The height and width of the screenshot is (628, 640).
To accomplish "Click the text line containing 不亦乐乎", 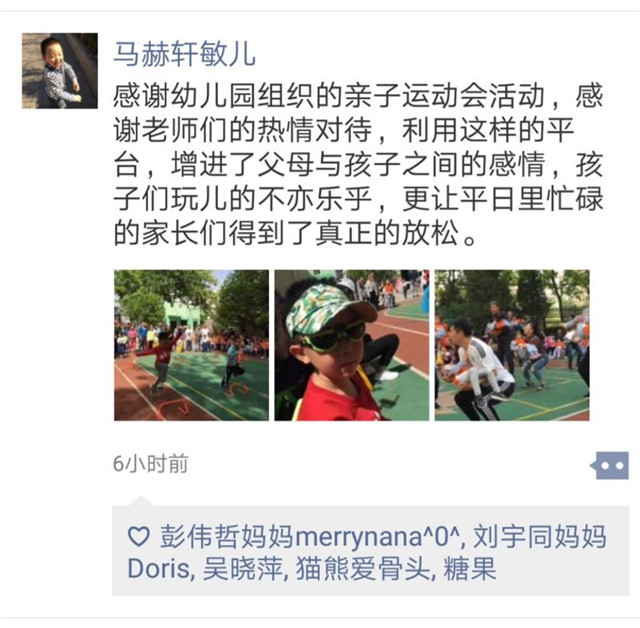I will click(358, 199).
